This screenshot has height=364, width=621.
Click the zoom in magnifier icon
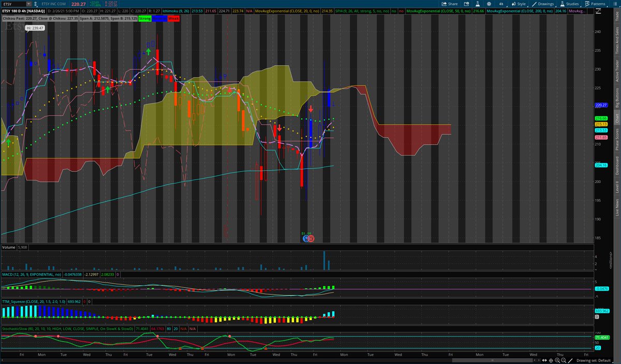coord(557,360)
